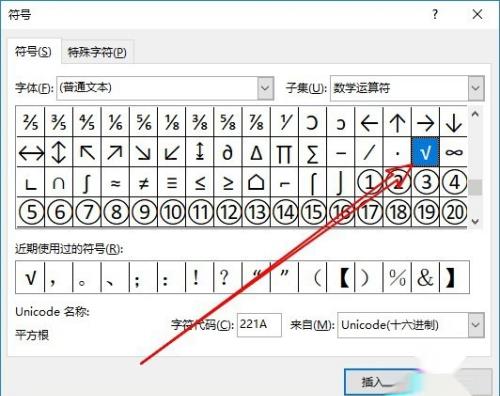Select the infinity ∞ symbol
This screenshot has height=396, width=500.
coord(454,152)
